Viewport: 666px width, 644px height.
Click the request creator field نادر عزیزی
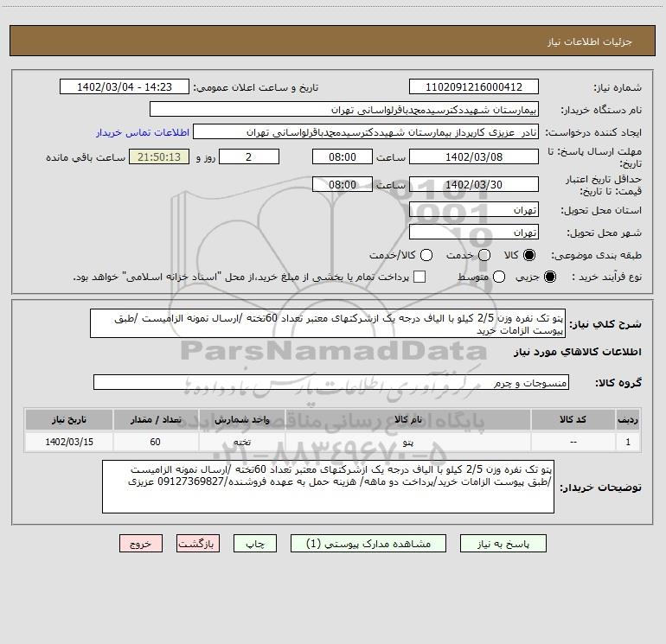click(366, 132)
